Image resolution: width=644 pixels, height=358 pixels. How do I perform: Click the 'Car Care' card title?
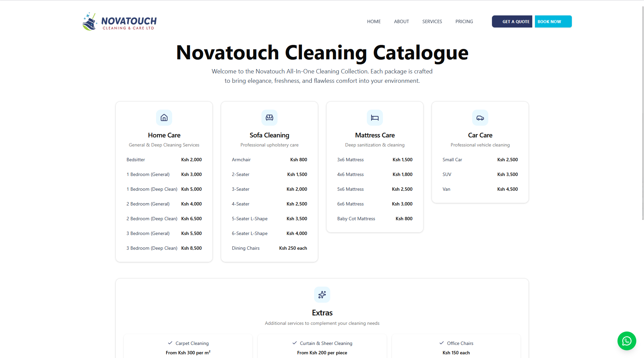pyautogui.click(x=480, y=135)
